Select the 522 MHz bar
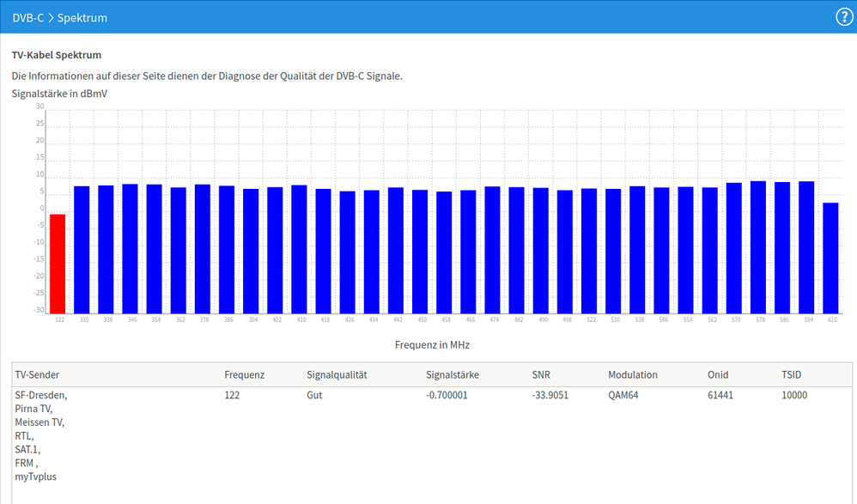Image resolution: width=857 pixels, height=504 pixels. point(589,251)
